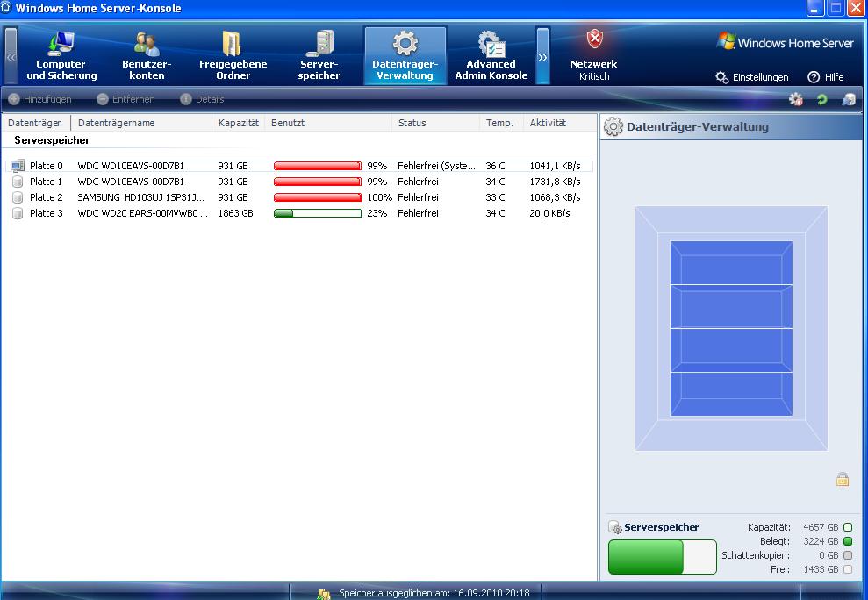
Task: Click the gear settings icon in the toolbar
Action: (x=795, y=99)
